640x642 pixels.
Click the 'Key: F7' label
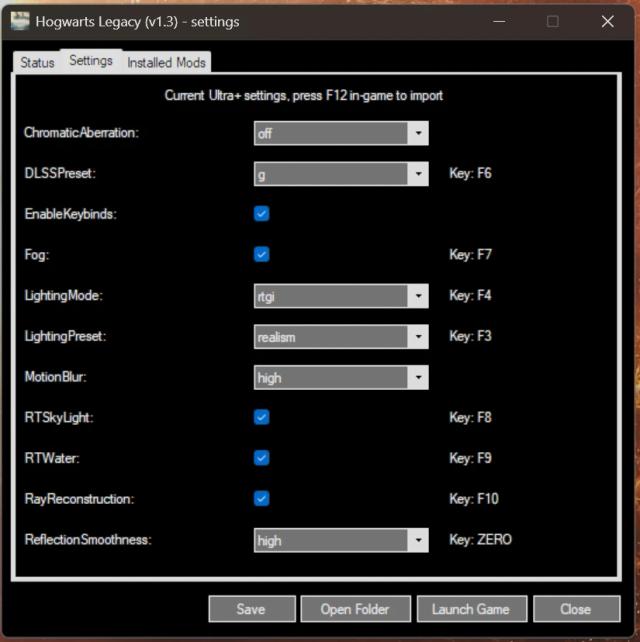pyautogui.click(x=470, y=255)
